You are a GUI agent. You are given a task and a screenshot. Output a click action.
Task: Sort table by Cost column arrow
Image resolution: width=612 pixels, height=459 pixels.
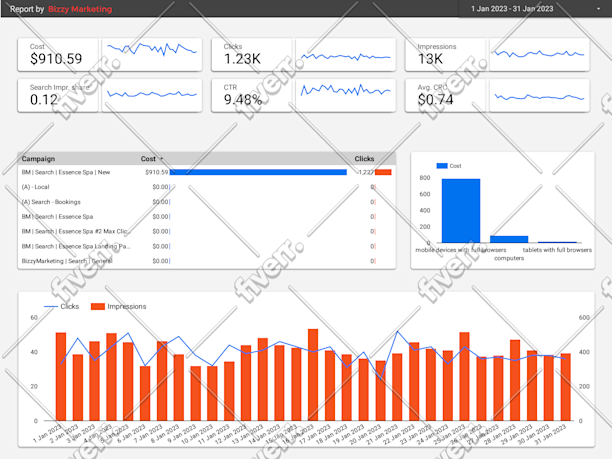click(x=162, y=159)
